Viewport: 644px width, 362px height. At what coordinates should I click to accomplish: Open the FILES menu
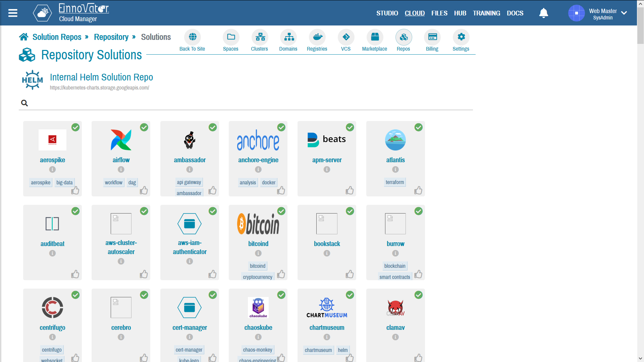[x=439, y=13]
